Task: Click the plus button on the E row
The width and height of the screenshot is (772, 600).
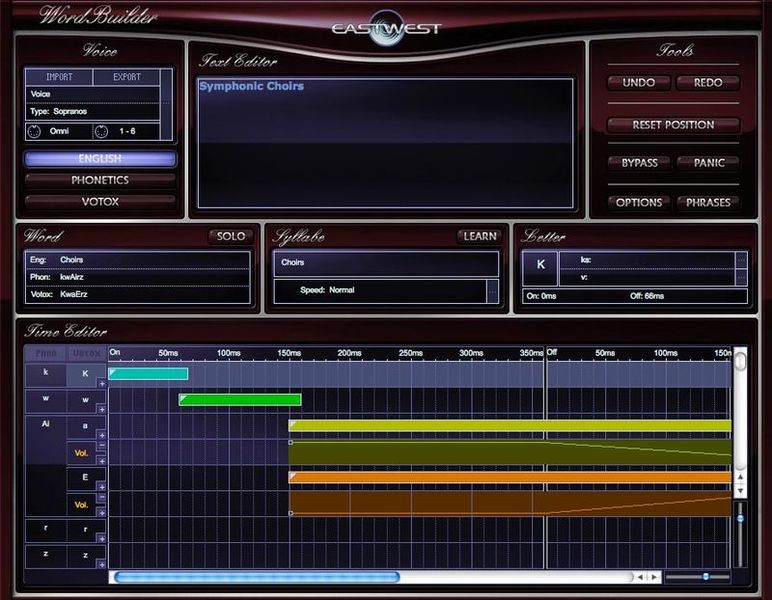Action: pos(101,487)
